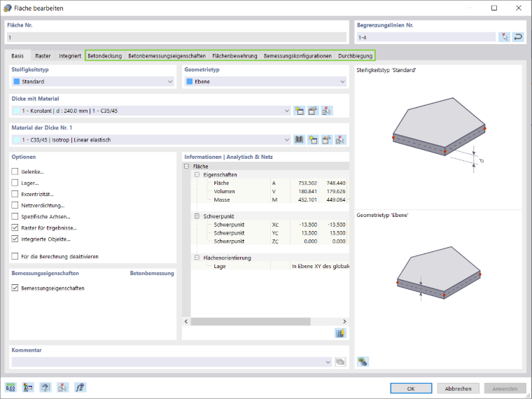The height and width of the screenshot is (399, 532).
Task: Click Begrenzungslinien Nr. field with 1-4
Action: (x=426, y=37)
